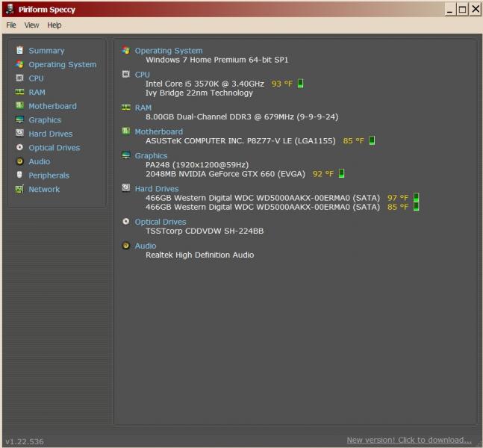This screenshot has height=448, width=483.
Task: Click the CPU temperature gauge next to 93 °F
Action: (301, 84)
